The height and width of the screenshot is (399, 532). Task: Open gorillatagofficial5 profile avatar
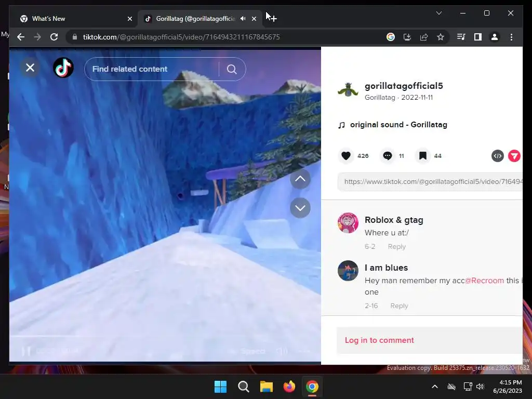[348, 90]
